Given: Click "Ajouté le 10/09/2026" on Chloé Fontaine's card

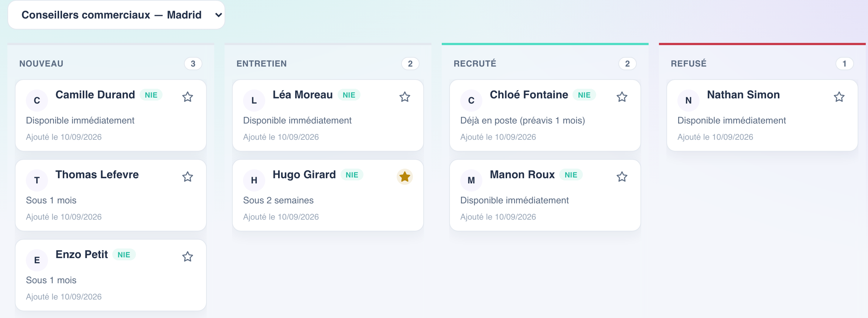Looking at the screenshot, I should coord(498,137).
